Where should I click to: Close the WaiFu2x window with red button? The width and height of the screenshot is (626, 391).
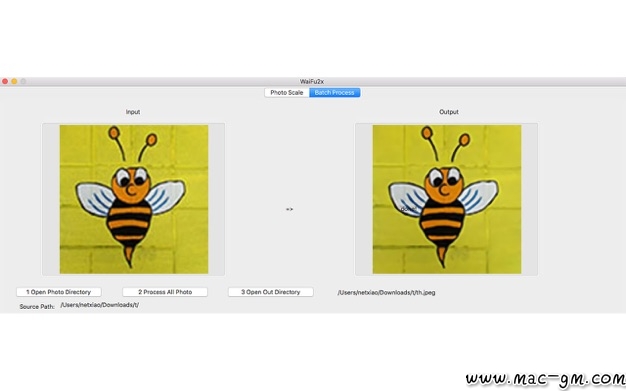tap(5, 81)
